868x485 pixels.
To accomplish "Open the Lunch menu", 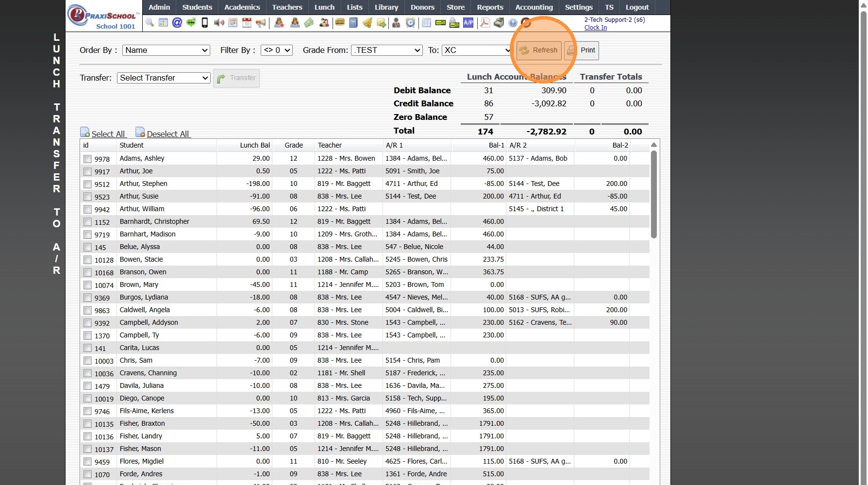I will pos(324,7).
